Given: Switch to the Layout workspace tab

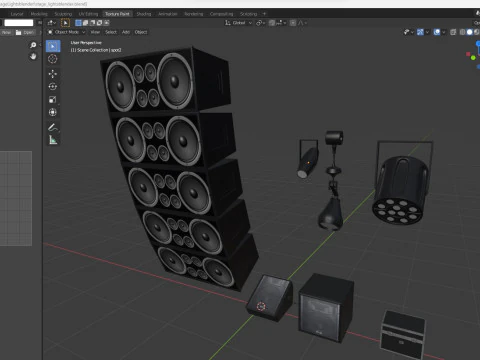Looking at the screenshot, I should point(17,14).
